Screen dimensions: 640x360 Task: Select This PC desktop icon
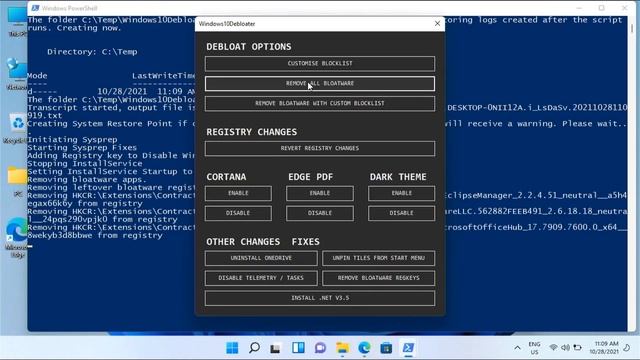pyautogui.click(x=18, y=21)
